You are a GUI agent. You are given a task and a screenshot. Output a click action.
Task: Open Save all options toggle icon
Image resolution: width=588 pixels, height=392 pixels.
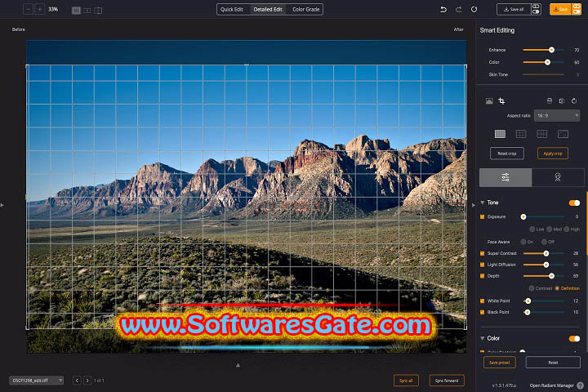pos(536,9)
